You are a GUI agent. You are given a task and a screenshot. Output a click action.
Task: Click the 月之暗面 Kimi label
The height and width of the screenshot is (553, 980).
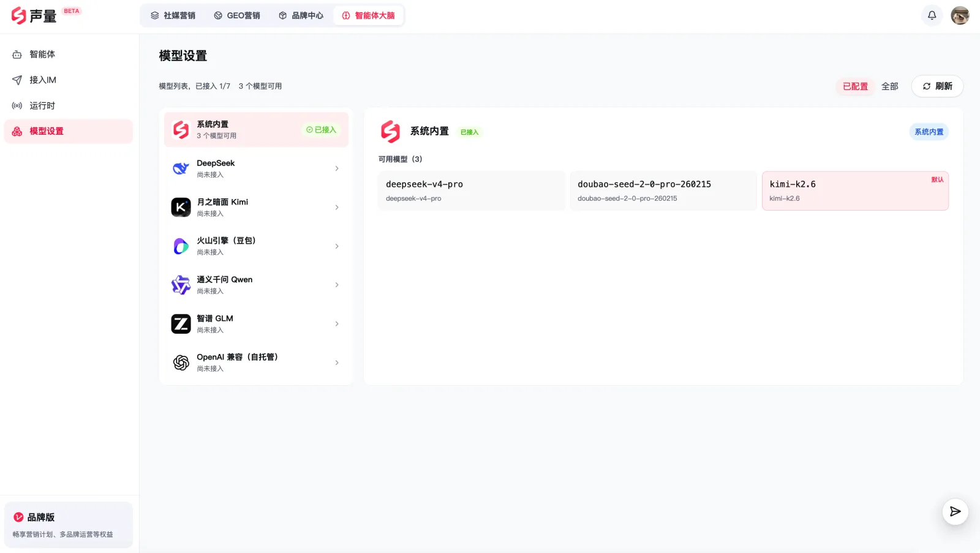pyautogui.click(x=222, y=202)
